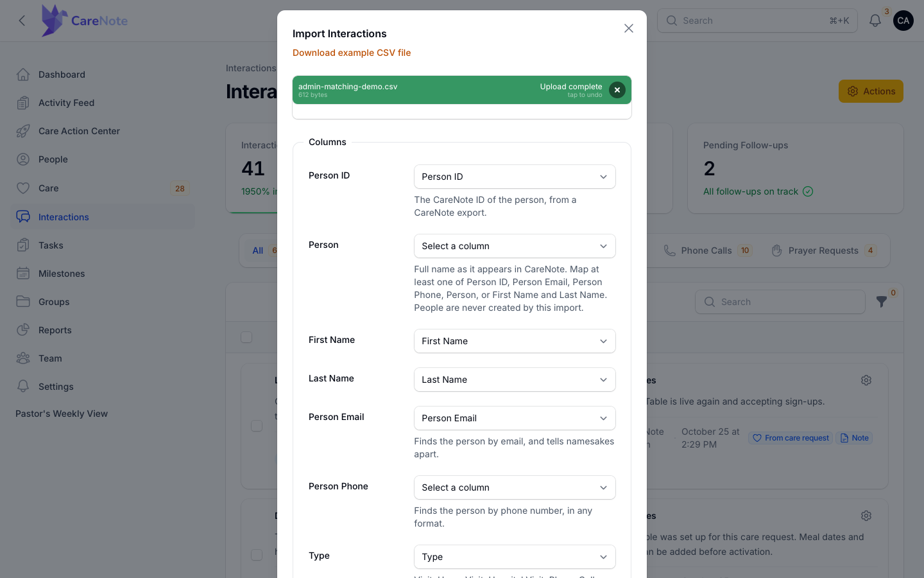
Task: Download example CSV file link
Action: [352, 53]
